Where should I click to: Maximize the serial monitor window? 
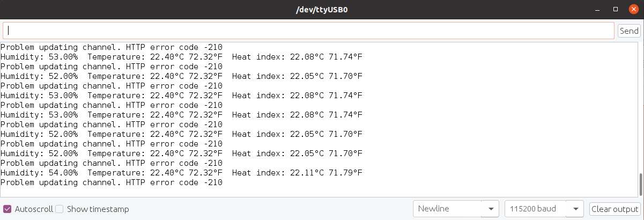click(x=616, y=10)
